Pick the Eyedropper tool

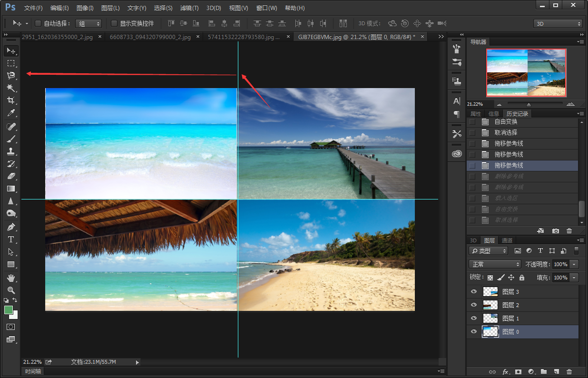point(11,113)
